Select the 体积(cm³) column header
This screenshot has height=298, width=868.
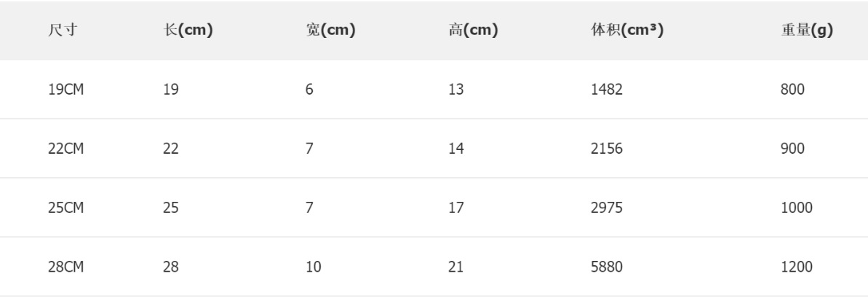(629, 33)
